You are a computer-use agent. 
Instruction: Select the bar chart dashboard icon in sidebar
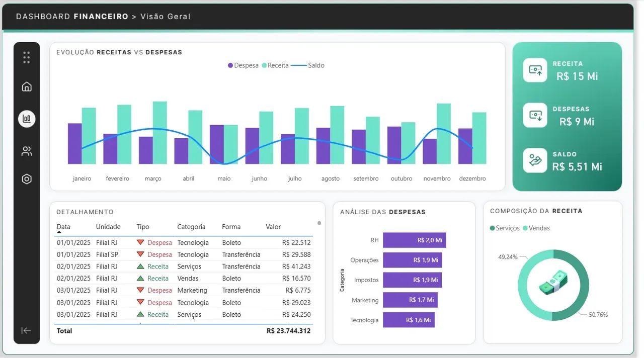click(x=27, y=119)
